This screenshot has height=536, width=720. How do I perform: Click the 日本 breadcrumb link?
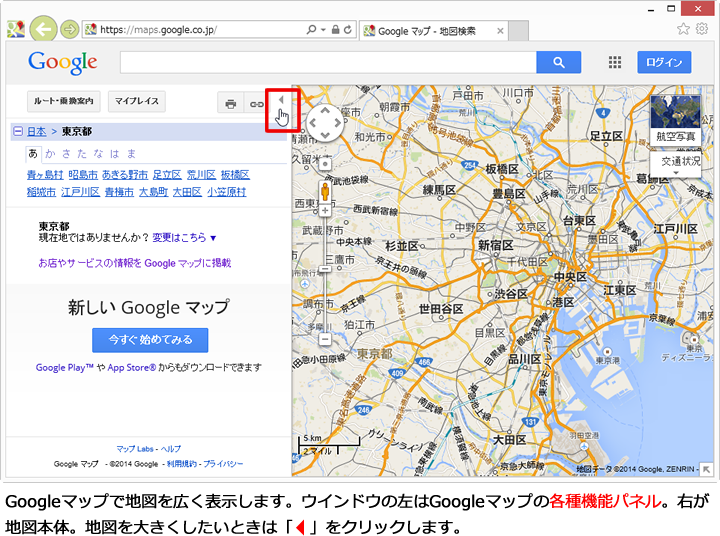tap(36, 132)
